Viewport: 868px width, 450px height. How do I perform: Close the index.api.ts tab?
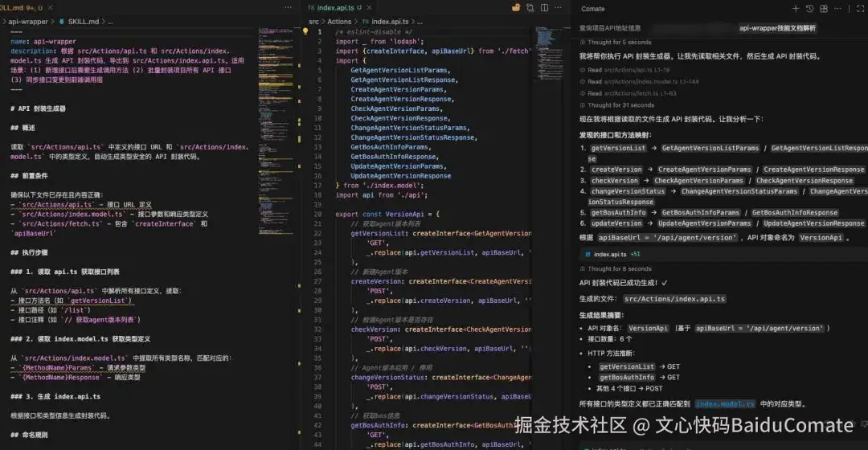[369, 8]
